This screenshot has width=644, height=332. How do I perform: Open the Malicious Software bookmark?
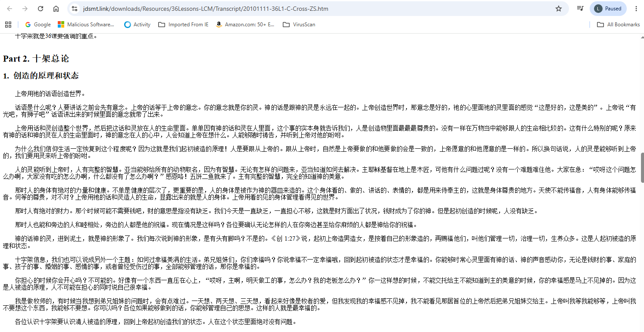click(x=86, y=25)
